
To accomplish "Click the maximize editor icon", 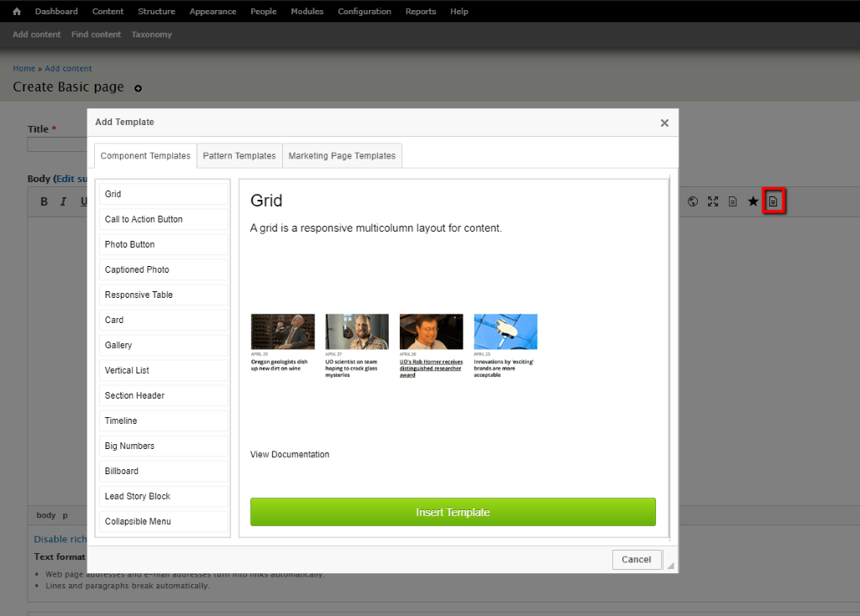I will (x=713, y=201).
